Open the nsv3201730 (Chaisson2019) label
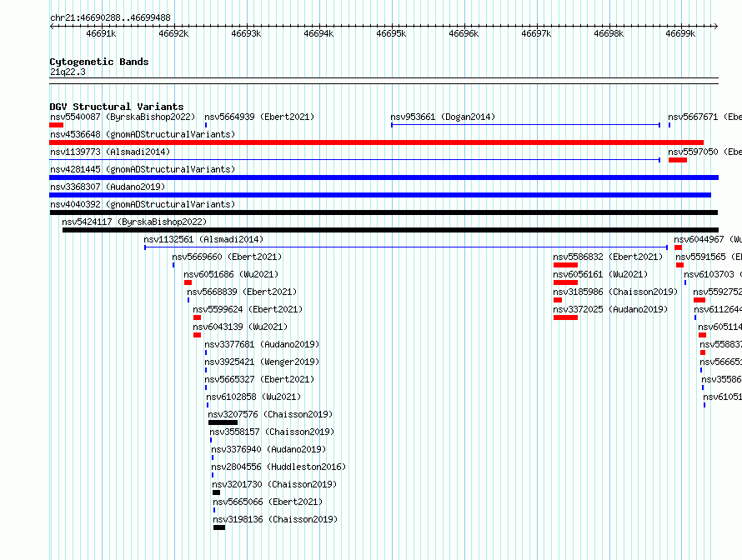The height and width of the screenshot is (560, 742). (274, 484)
